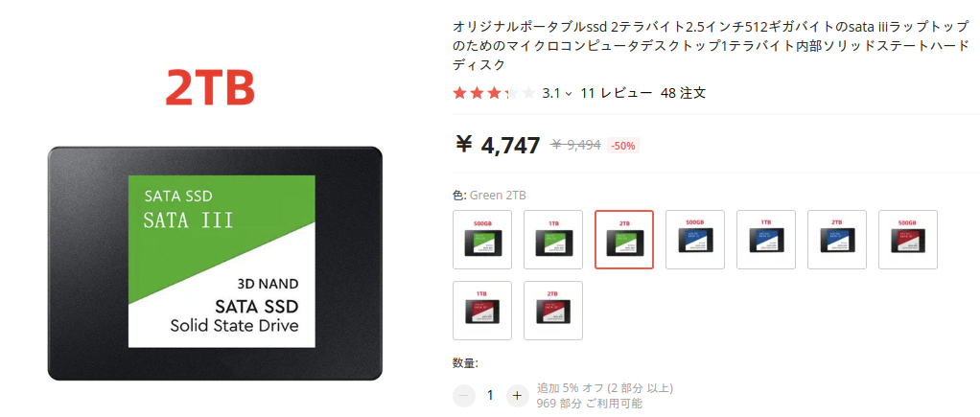Click the product title text
980x417 pixels.
710,46
